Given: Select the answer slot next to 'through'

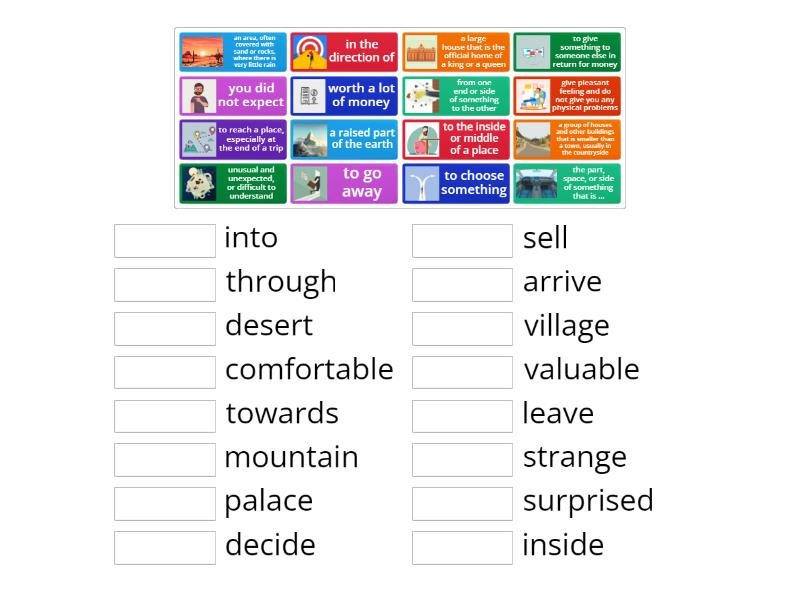Looking at the screenshot, I should [165, 285].
